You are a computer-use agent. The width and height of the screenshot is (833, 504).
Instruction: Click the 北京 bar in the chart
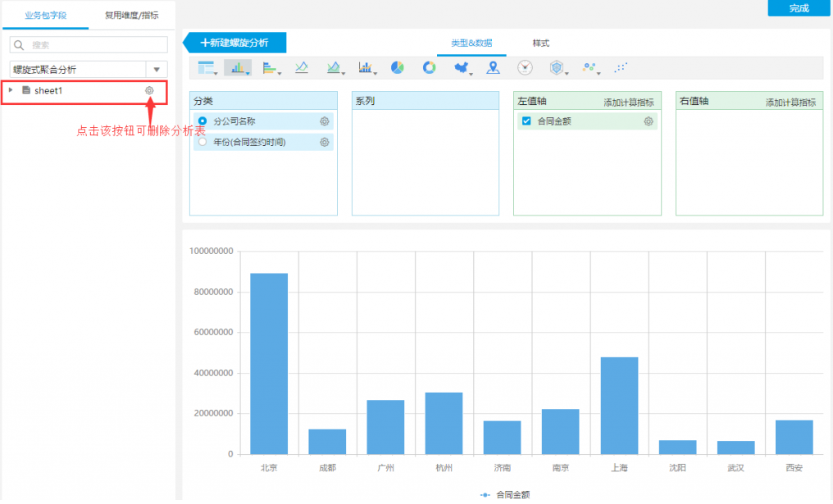tap(269, 364)
